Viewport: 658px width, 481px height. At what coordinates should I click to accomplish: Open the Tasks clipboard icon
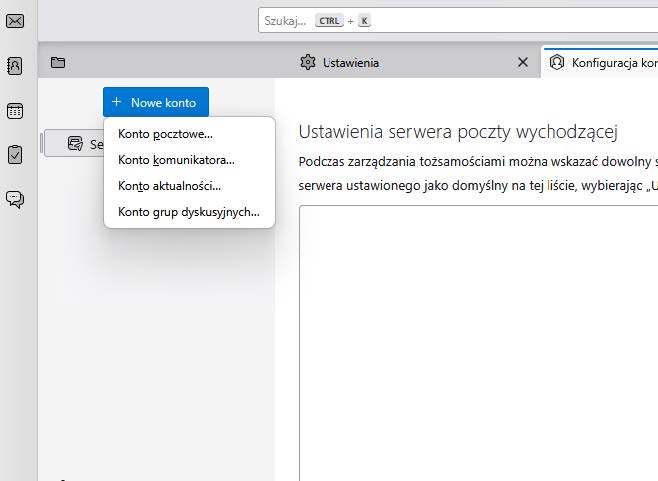(x=15, y=155)
